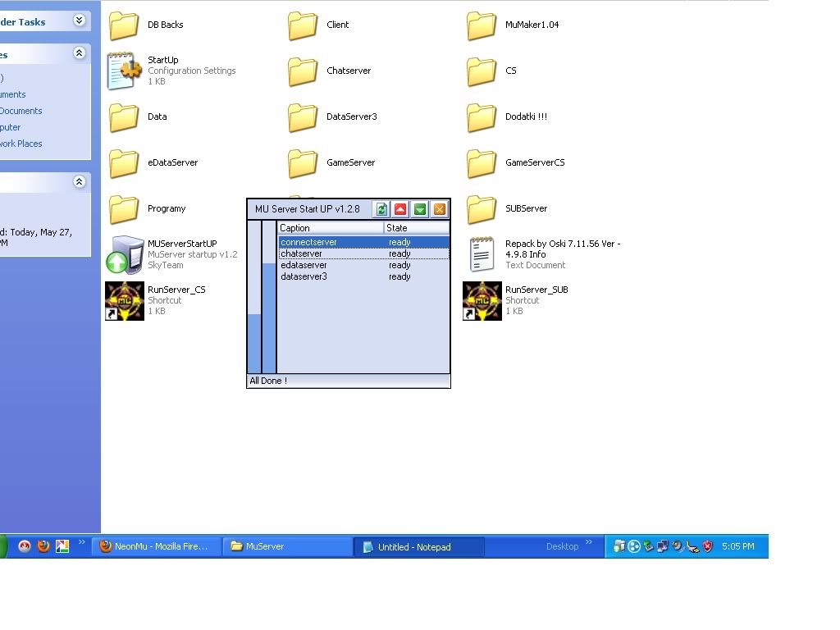The height and width of the screenshot is (630, 840).
Task: Click the green refresh icon in MU Server StartUP
Action: coord(381,209)
